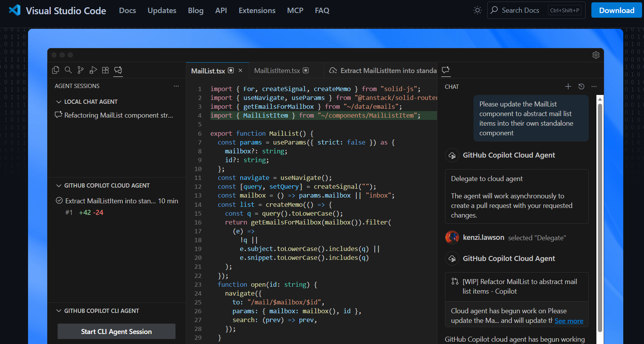The height and width of the screenshot is (344, 644).
Task: Click the chat icon above the CHAT panel
Action: [445, 70]
